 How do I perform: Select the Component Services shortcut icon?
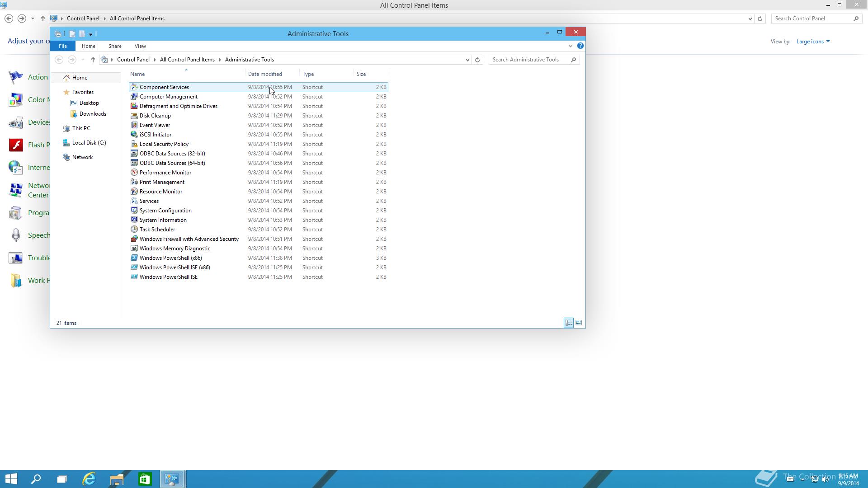[134, 87]
